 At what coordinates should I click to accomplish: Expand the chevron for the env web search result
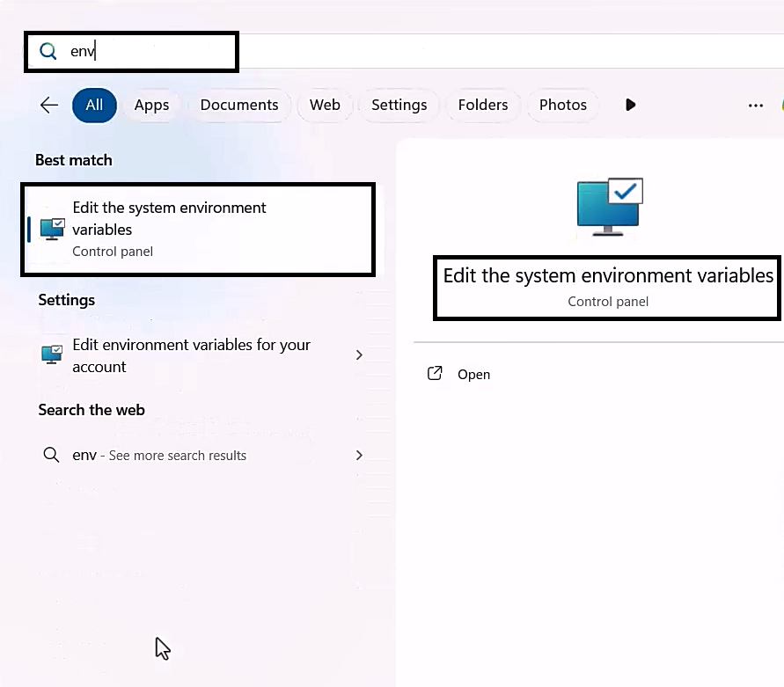click(x=358, y=455)
